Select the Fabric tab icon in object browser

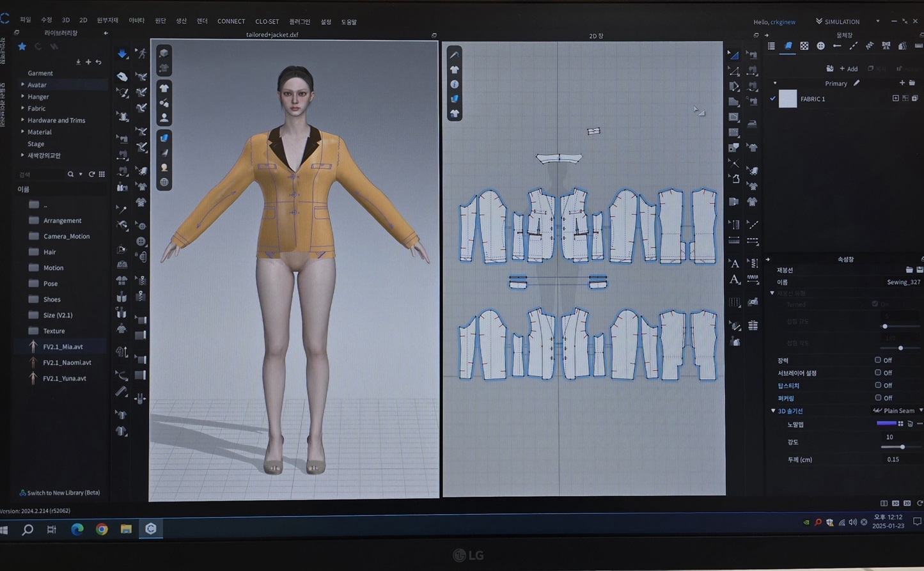click(x=788, y=46)
